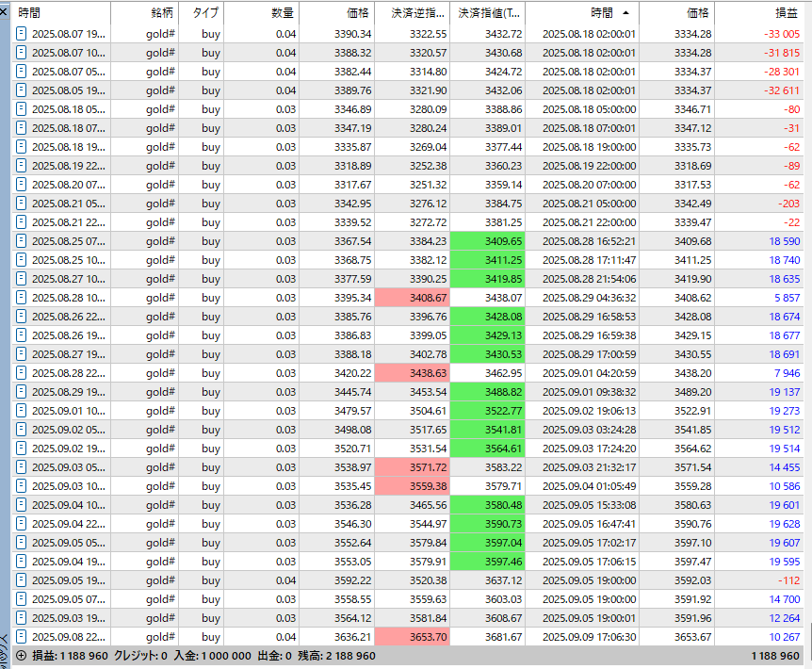The image size is (812, 669).
Task: Click the order icon for 2025.09.04 22... row
Action: pos(22,524)
